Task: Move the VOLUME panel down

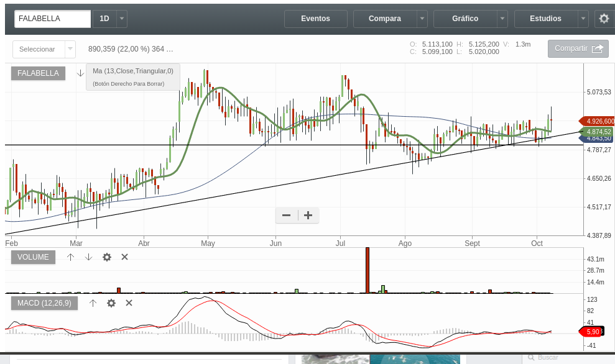Action: point(88,257)
